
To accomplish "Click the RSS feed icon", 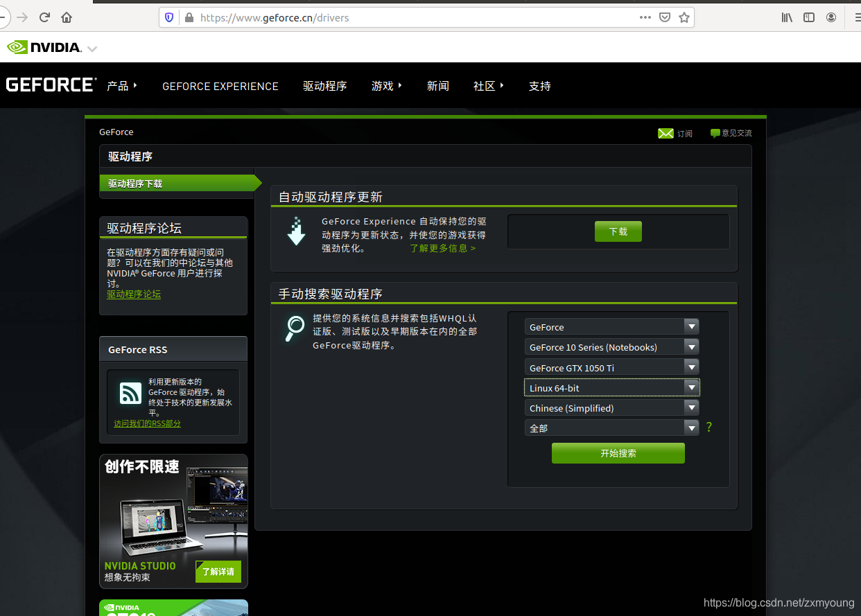I will click(130, 394).
